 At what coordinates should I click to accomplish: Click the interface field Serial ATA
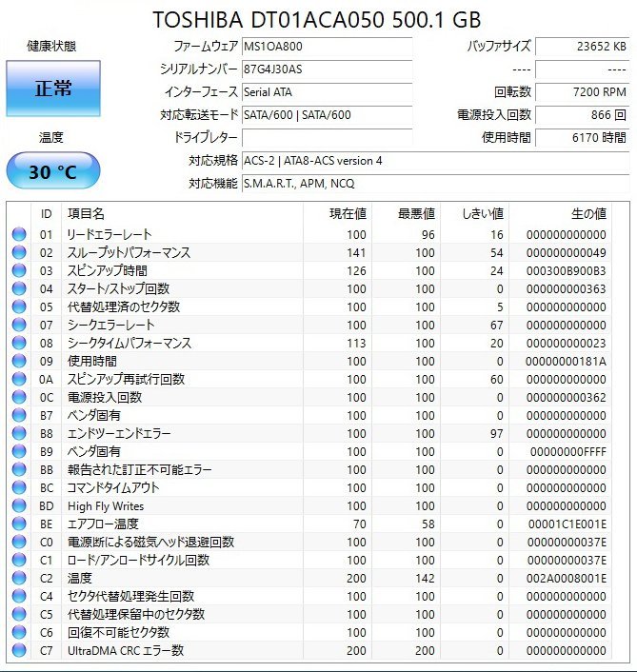[328, 91]
